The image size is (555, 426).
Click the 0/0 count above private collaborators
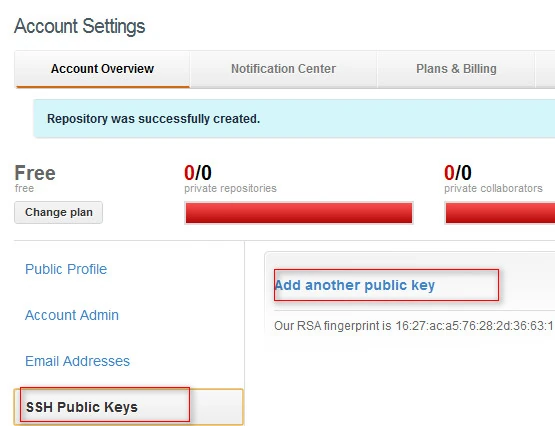(x=458, y=173)
